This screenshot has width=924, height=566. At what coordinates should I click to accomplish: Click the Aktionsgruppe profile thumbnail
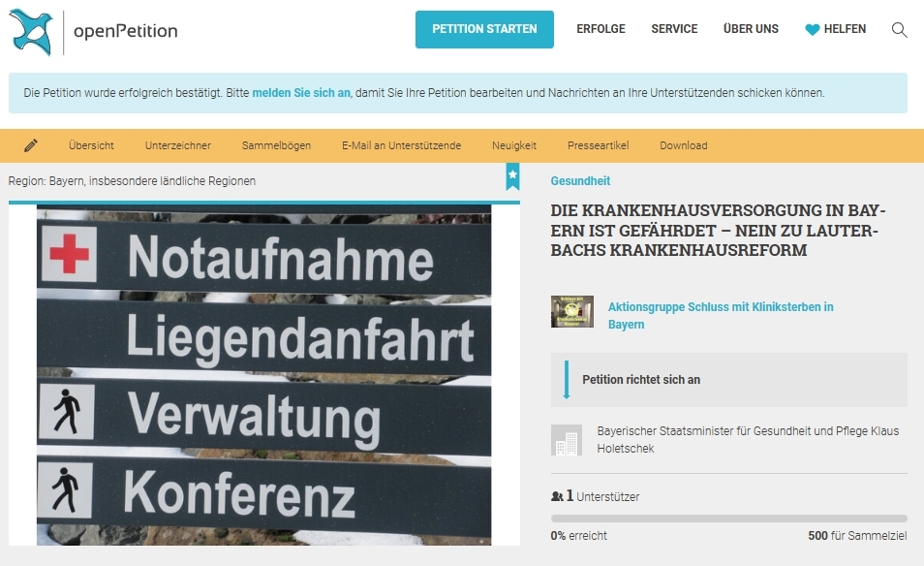click(571, 312)
